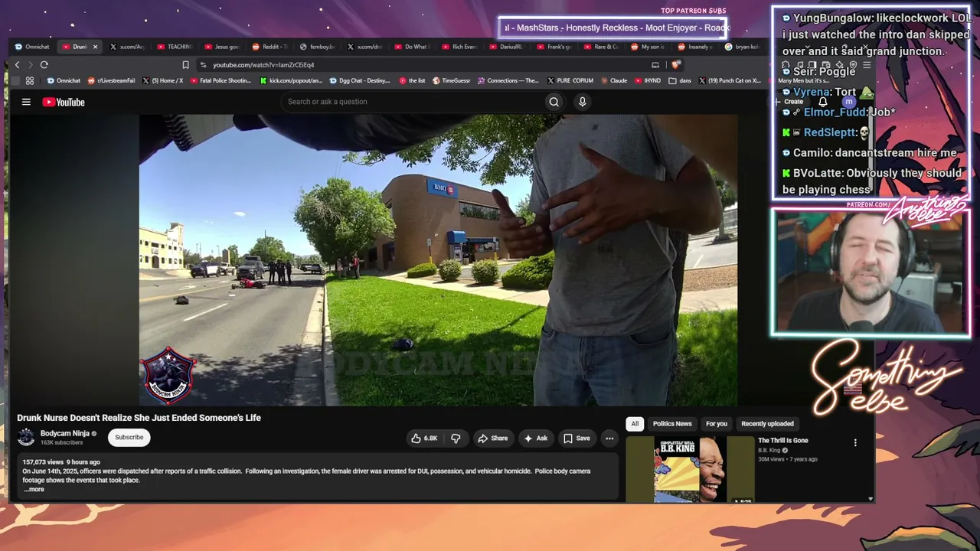Open options for The Thrill Is Gone
Screen dimensions: 980x551
click(x=855, y=442)
